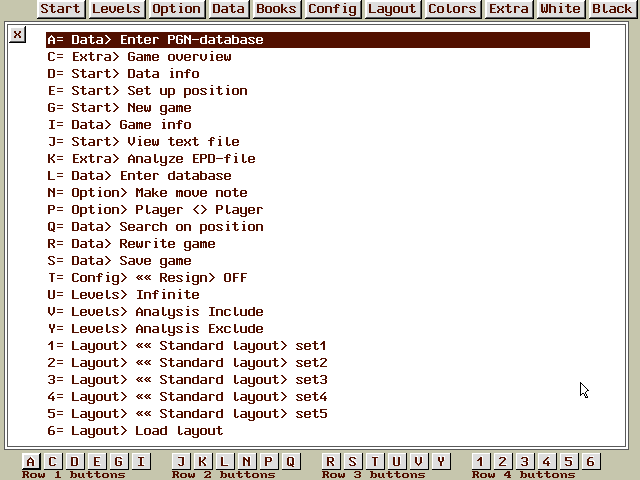Click the 5 shortcut button
This screenshot has height=480, width=640.
[x=568, y=461]
